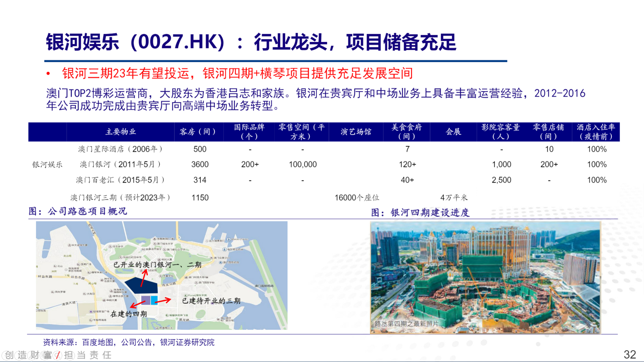Select the table header 会展
This screenshot has height=362, width=644.
[x=453, y=132]
